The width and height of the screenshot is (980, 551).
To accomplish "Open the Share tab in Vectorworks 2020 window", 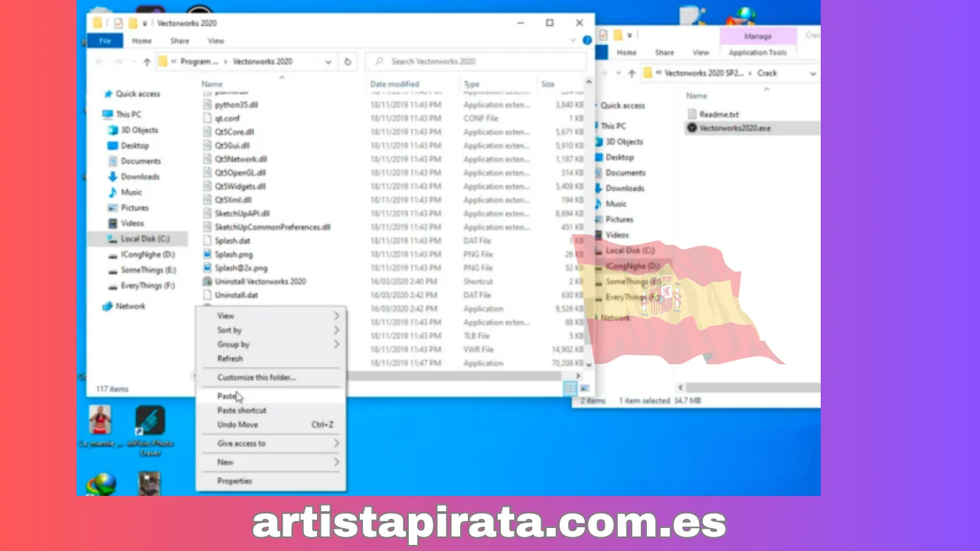I will click(x=180, y=41).
